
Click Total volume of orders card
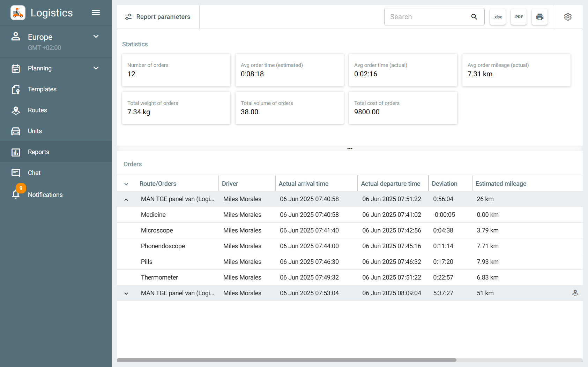[290, 108]
